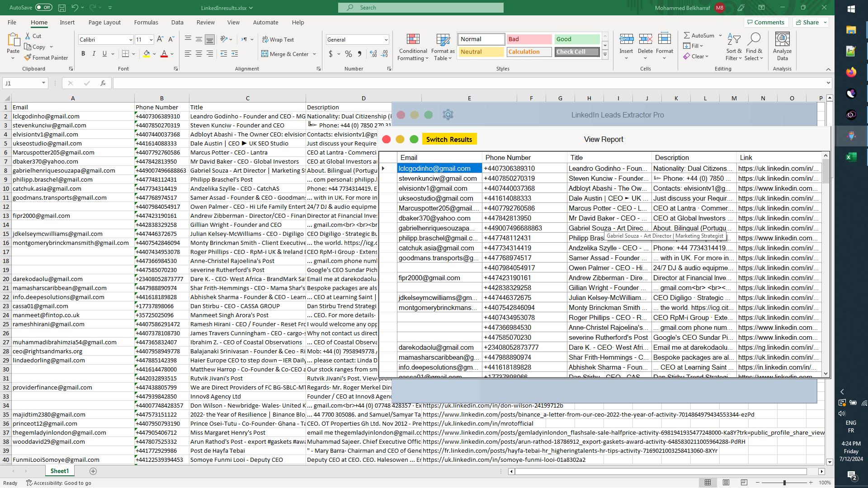Toggle the AutoSave switch
The width and height of the screenshot is (868, 488).
pyautogui.click(x=44, y=8)
